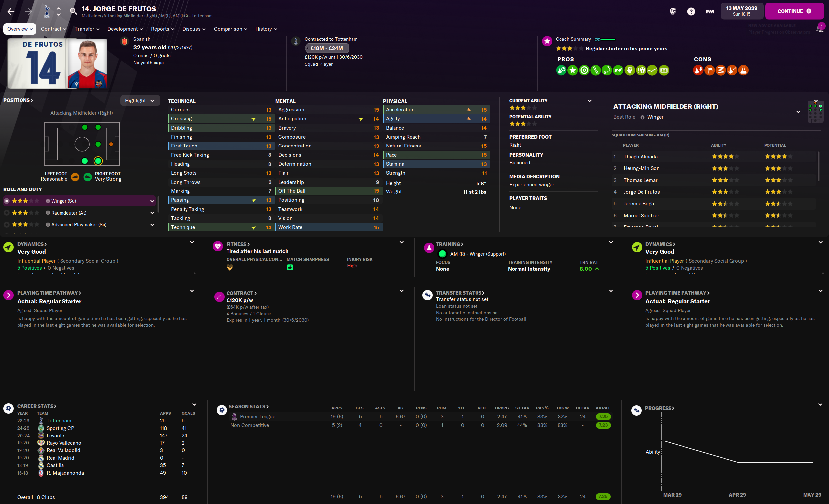Click the Contract pen icon
This screenshot has height=504, width=829.
tap(219, 296)
